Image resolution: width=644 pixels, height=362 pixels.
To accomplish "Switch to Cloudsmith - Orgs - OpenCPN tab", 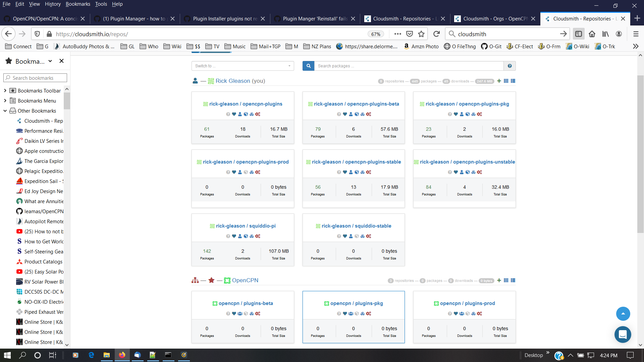I will pyautogui.click(x=495, y=19).
